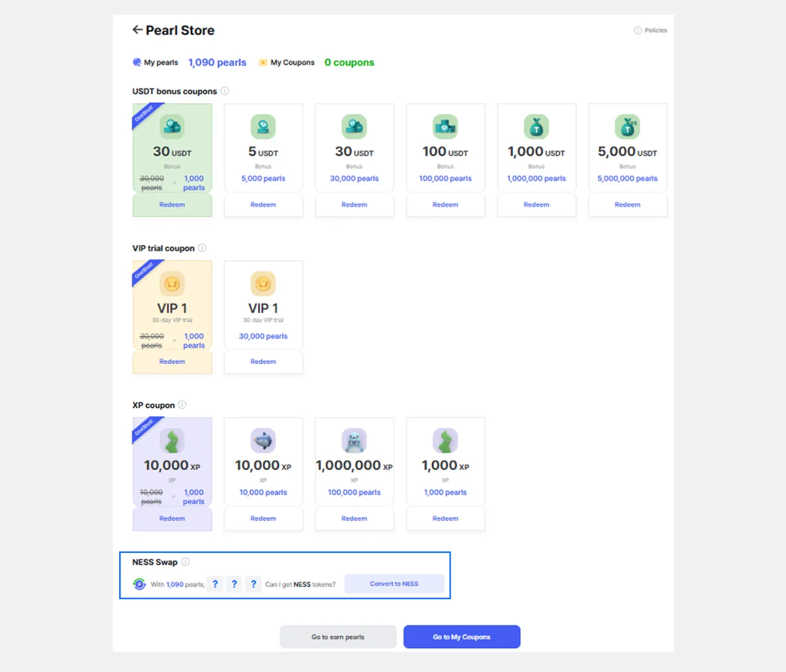Select the 1,000 USDT coupon card

pyautogui.click(x=536, y=150)
